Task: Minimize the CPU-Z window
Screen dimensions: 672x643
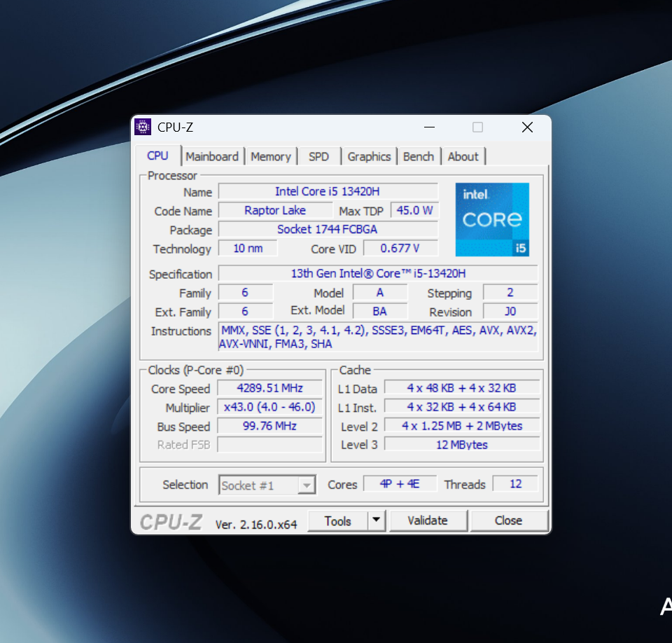Action: pos(430,127)
